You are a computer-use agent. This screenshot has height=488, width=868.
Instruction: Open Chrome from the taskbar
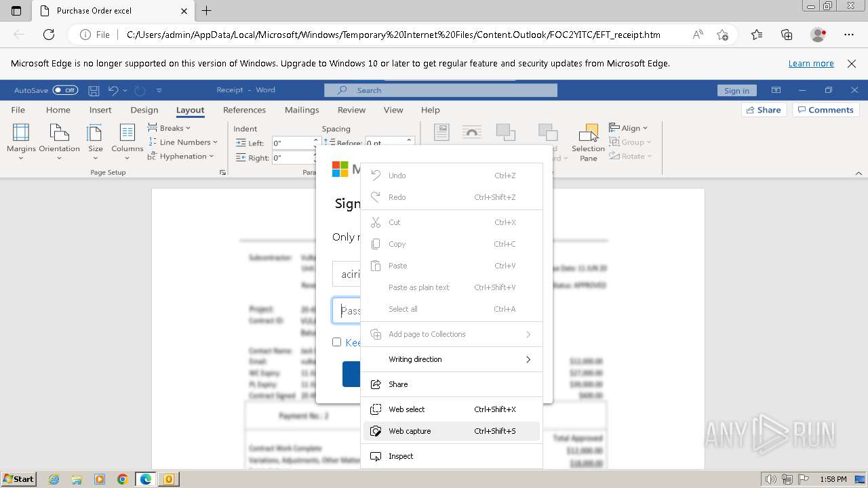point(123,479)
